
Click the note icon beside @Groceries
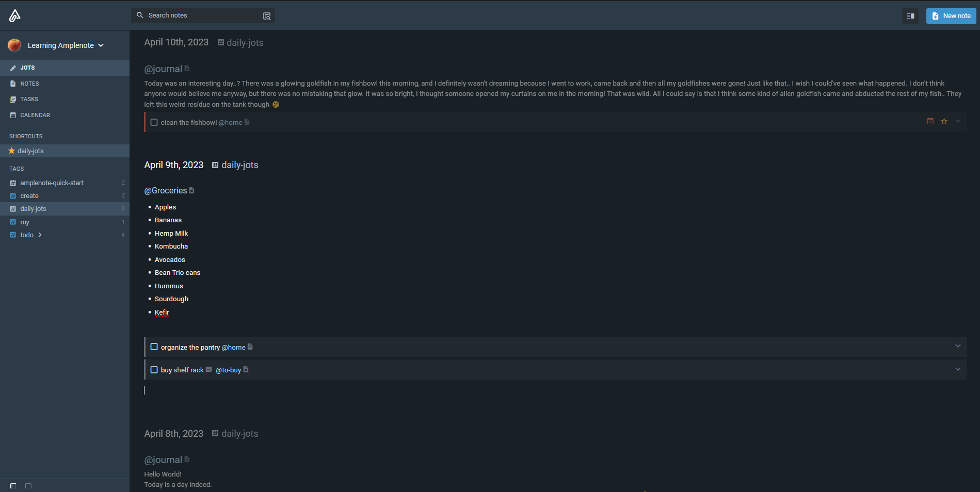[192, 190]
